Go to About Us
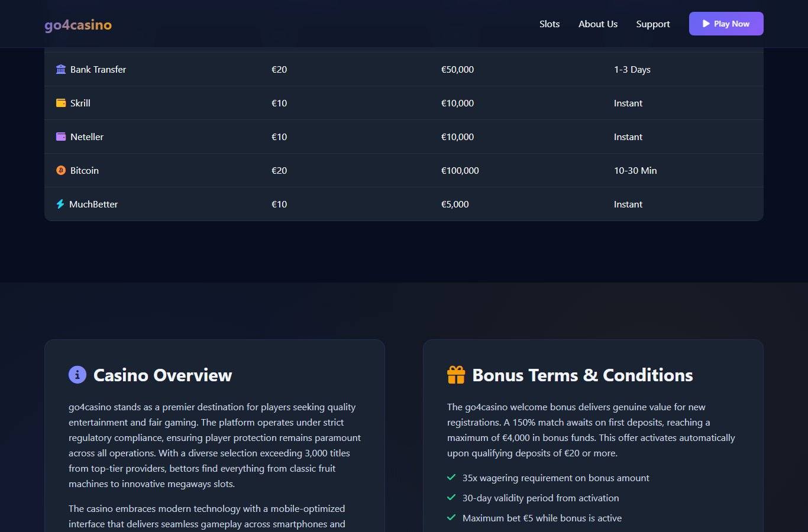Image resolution: width=808 pixels, height=532 pixels. point(598,24)
